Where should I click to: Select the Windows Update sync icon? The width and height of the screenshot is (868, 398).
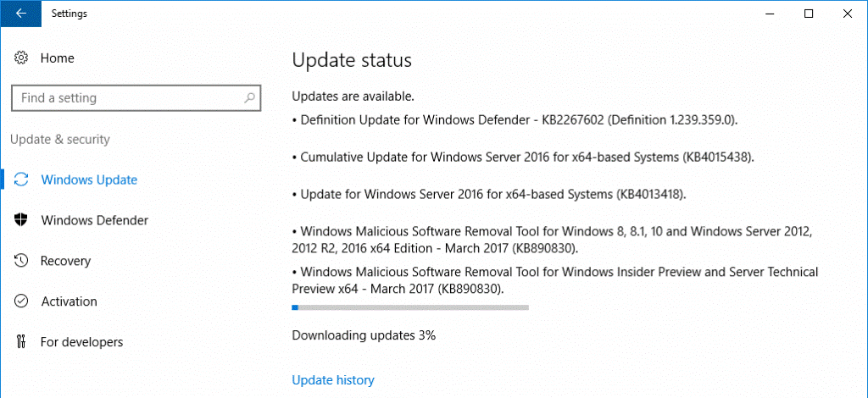21,180
